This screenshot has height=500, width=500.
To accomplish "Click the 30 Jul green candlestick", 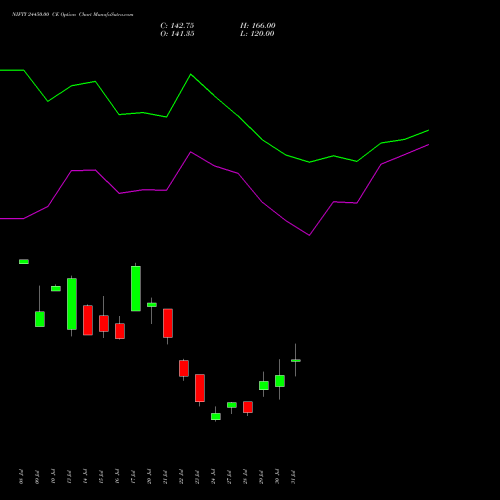I will coord(280,381).
